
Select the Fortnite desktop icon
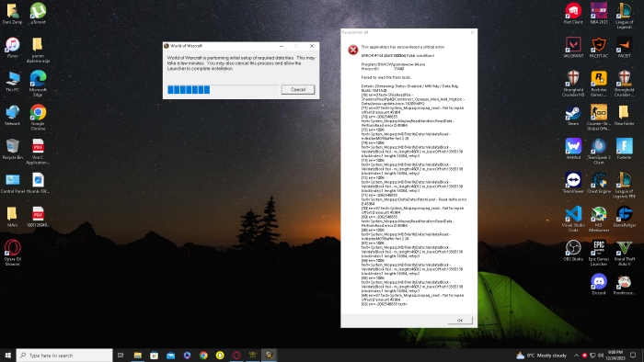[x=624, y=149]
